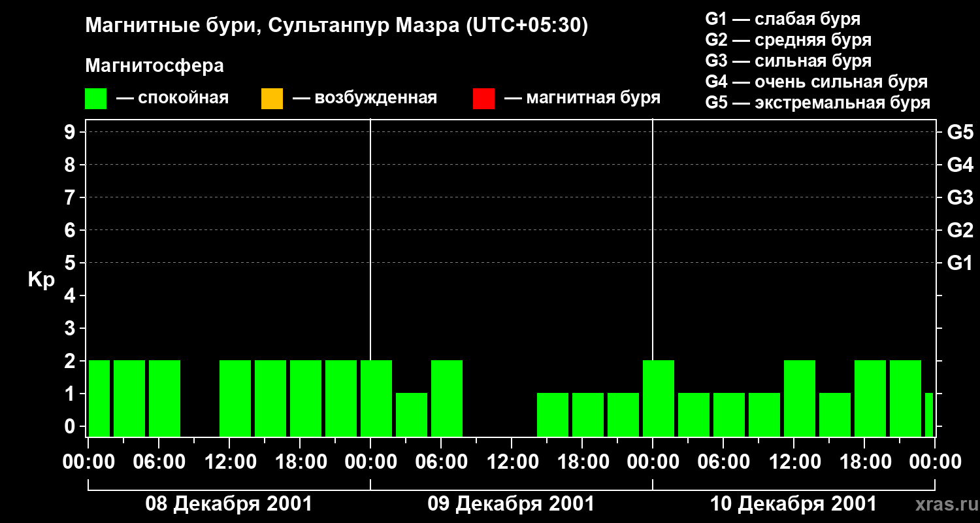The width and height of the screenshot is (980, 523).
Task: Click the Kp 2 bar just after midnight on 10 December
Action: (x=659, y=398)
